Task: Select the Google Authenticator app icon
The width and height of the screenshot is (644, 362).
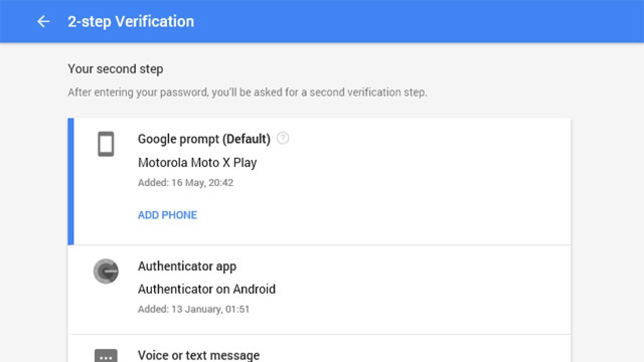Action: pos(106,271)
